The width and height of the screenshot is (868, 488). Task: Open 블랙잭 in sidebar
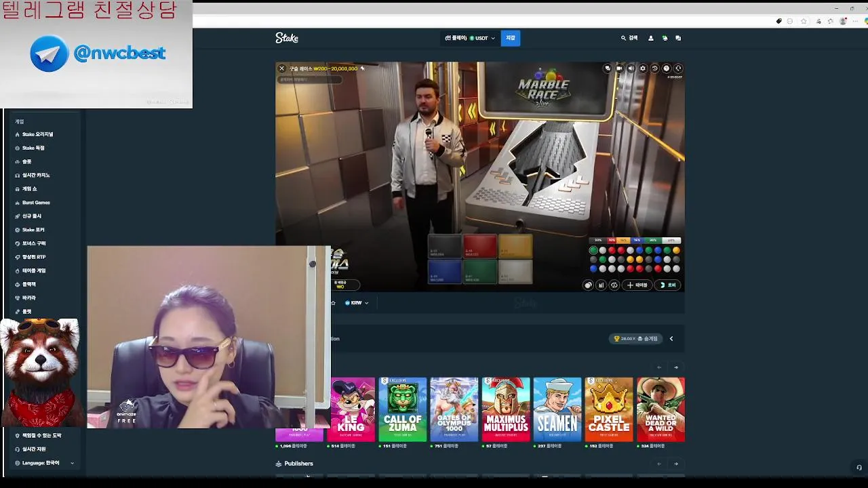28,284
